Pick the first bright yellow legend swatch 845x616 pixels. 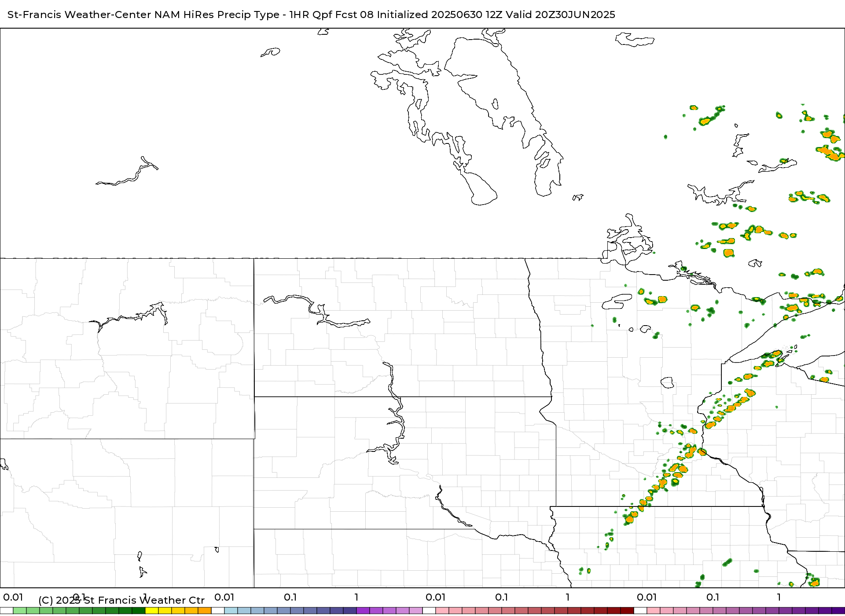tap(152, 611)
